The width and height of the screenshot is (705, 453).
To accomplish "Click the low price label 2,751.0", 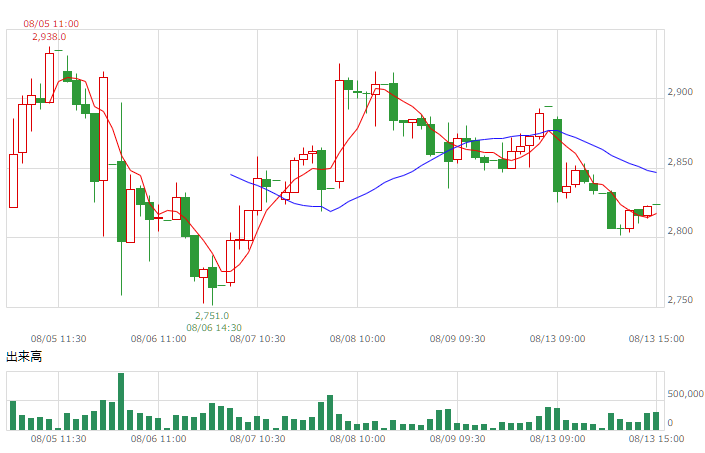I will [x=212, y=316].
